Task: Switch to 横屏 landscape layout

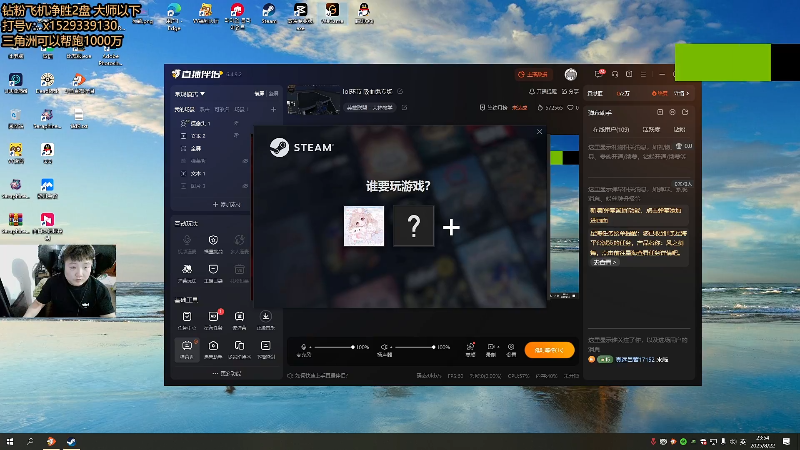Action: (259, 93)
